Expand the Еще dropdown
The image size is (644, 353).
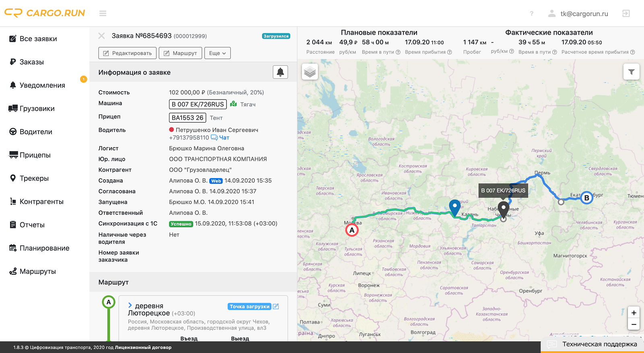(x=218, y=53)
